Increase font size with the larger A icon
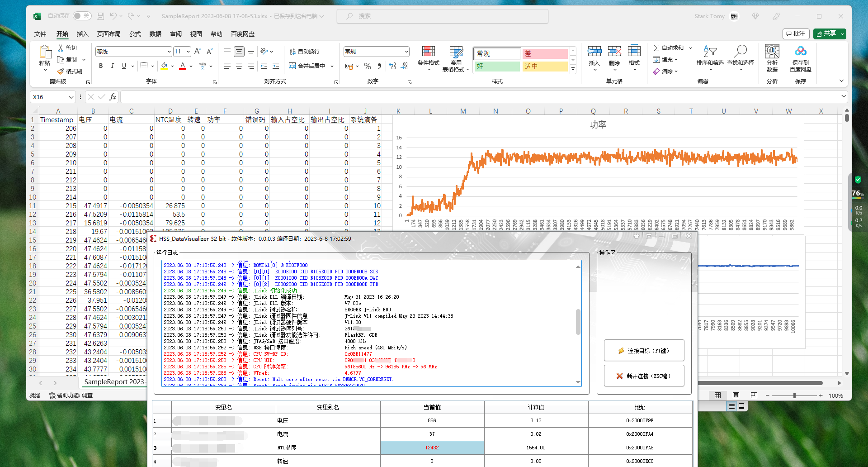 [198, 52]
